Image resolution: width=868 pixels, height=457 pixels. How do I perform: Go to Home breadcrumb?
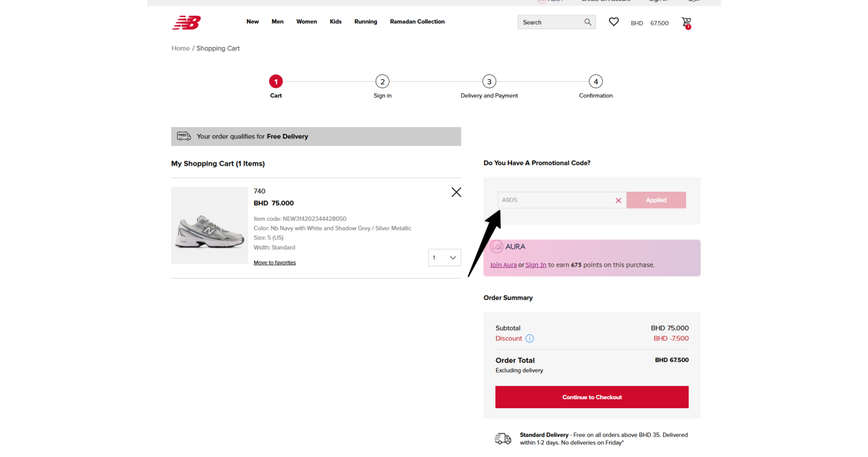click(x=181, y=48)
